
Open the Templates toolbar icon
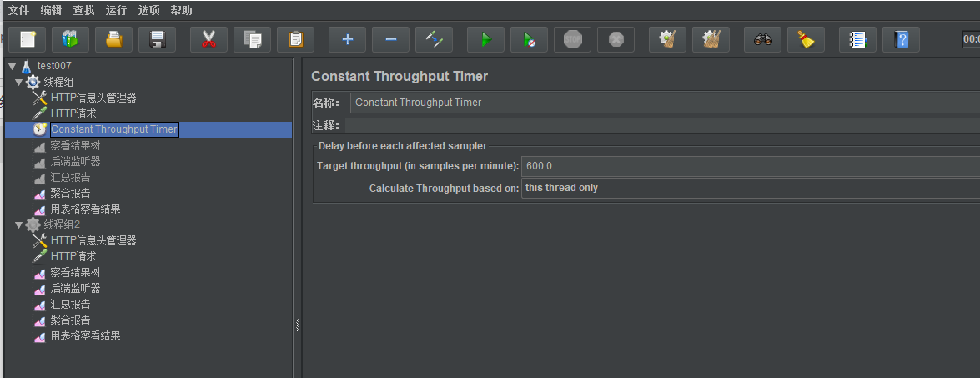point(71,40)
